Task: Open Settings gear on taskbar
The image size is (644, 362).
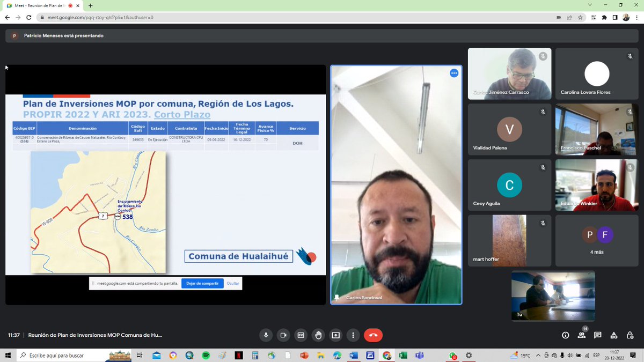Action: (x=469, y=356)
